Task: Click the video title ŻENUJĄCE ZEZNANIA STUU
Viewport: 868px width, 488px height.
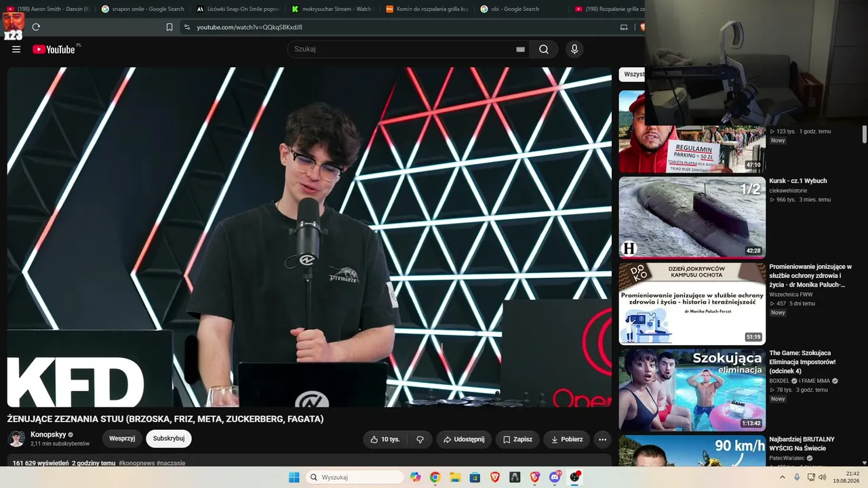Action: (165, 419)
